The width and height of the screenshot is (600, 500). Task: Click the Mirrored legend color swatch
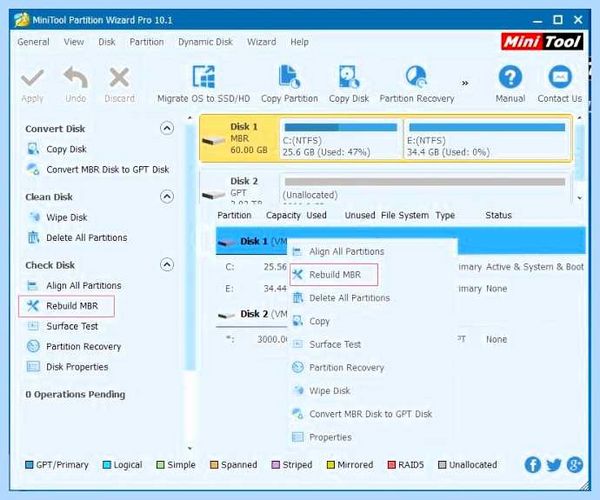[x=331, y=465]
